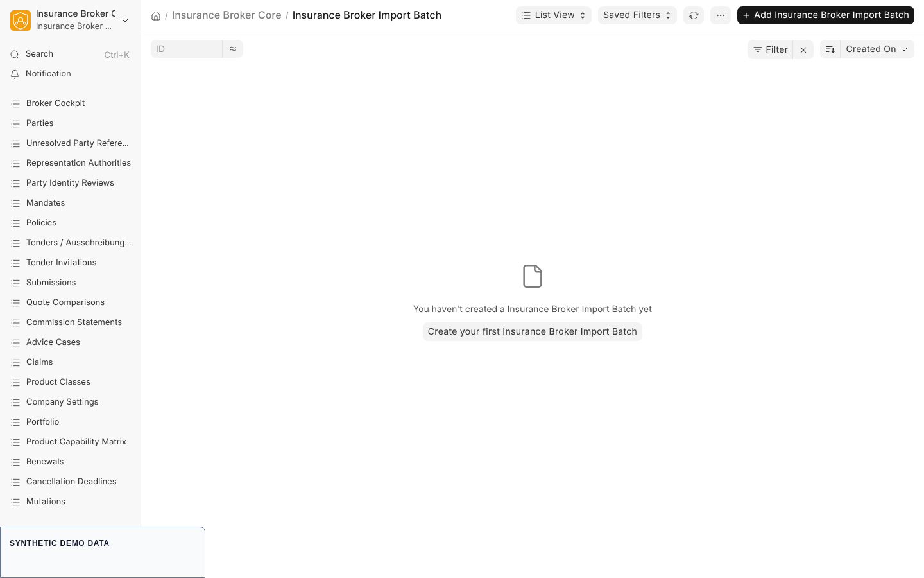Open Unresolved Party References sidebar item
Viewport: 924px width, 578px height.
tap(70, 143)
